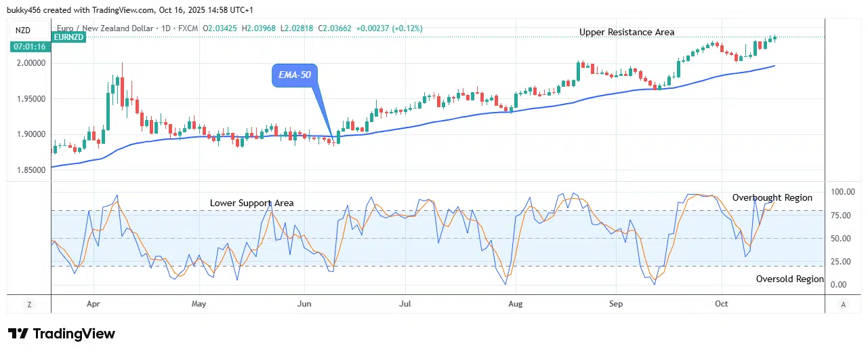Click the Z timezone button at bottom-left
The width and height of the screenshot is (868, 354).
coord(29,304)
